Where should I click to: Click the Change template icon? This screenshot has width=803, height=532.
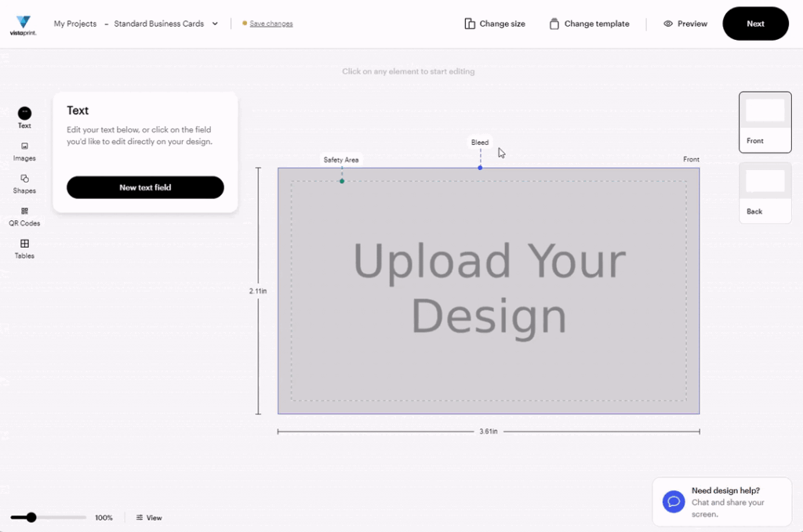(554, 24)
